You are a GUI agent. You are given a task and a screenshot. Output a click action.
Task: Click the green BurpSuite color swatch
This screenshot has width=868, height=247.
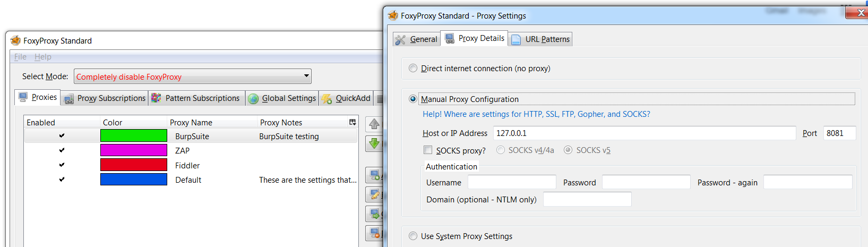point(134,136)
